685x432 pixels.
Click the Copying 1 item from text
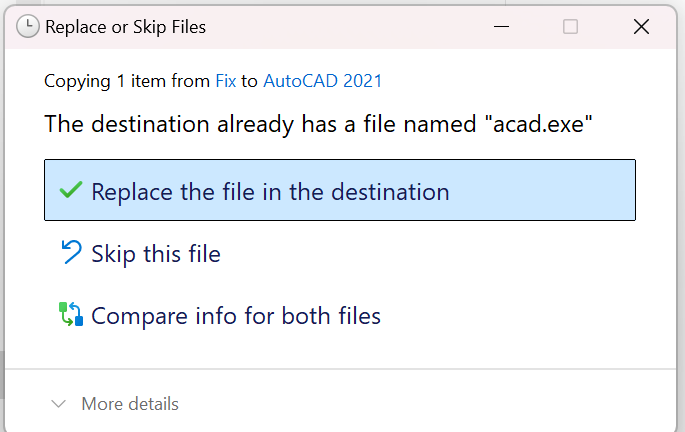pyautogui.click(x=127, y=81)
